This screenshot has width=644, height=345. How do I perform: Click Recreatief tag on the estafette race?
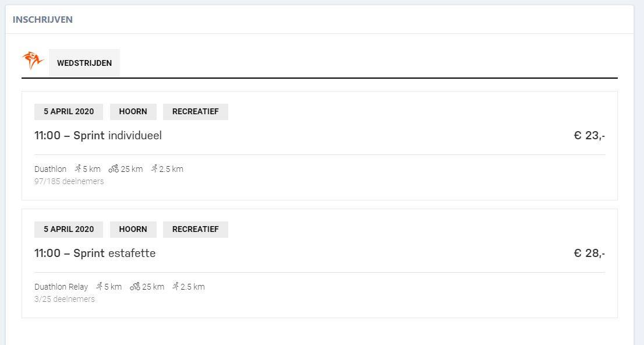[196, 229]
